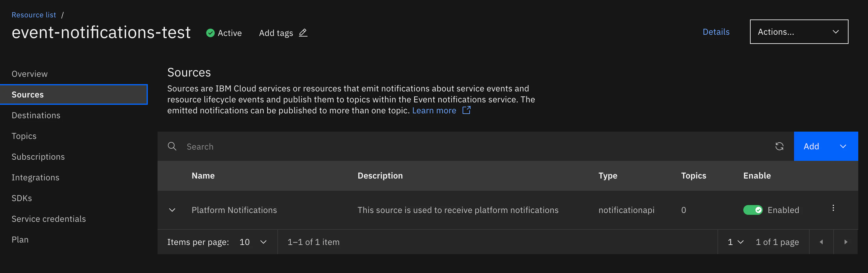The width and height of the screenshot is (868, 273).
Task: Go to Destinations
Action: click(x=36, y=115)
